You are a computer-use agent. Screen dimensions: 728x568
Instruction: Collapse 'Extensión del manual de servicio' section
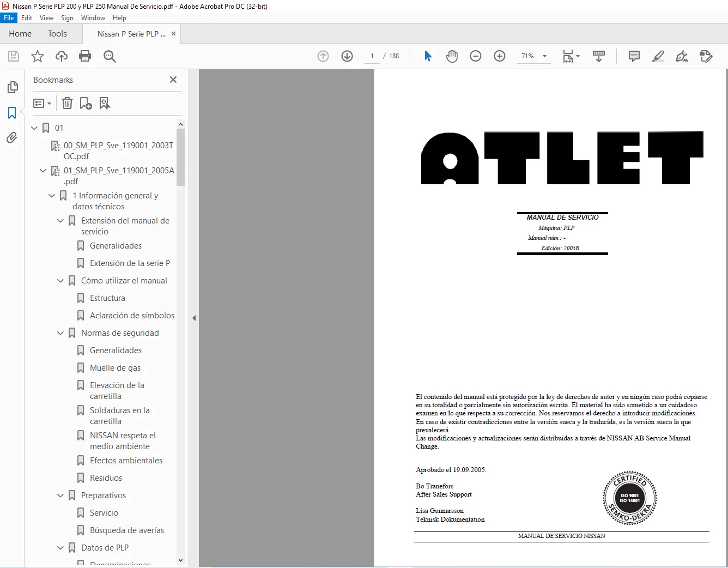pos(60,221)
